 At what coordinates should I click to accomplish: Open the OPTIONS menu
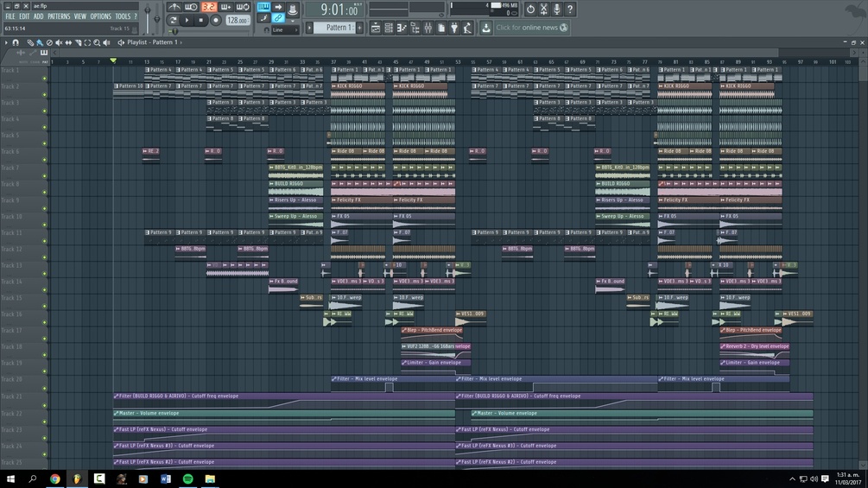(101, 16)
